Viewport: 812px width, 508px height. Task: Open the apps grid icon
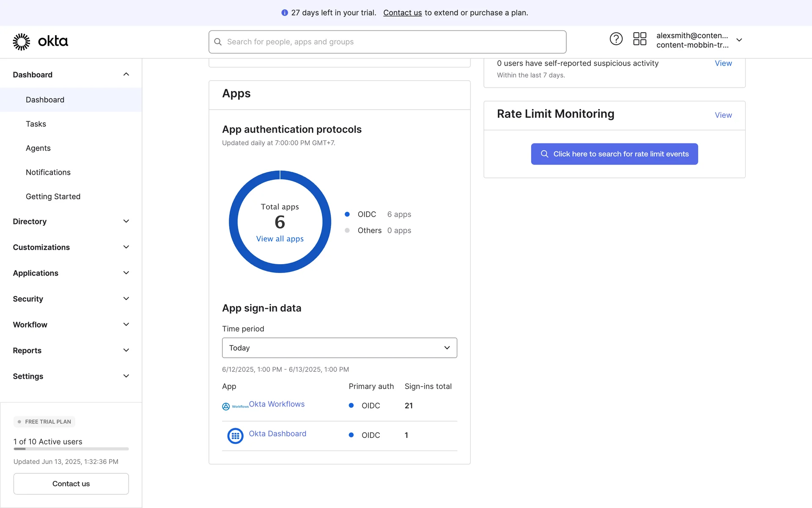pos(639,39)
